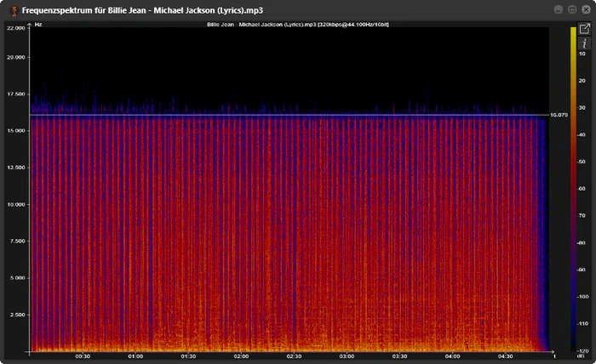
Task: Click the 7.500 Hz axis label
Action: 17,241
